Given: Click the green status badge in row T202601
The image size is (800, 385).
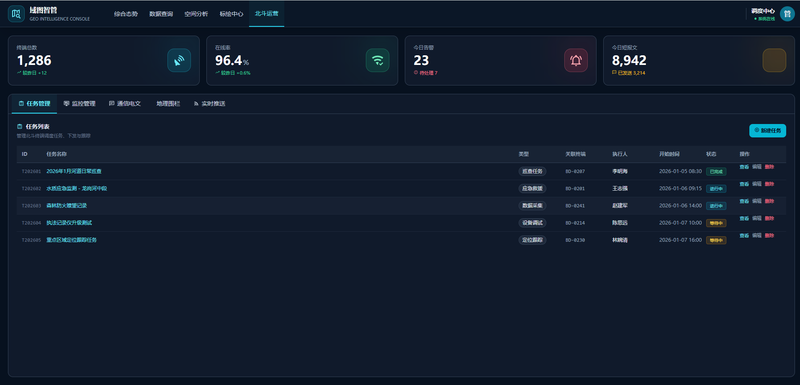Looking at the screenshot, I should point(716,172).
